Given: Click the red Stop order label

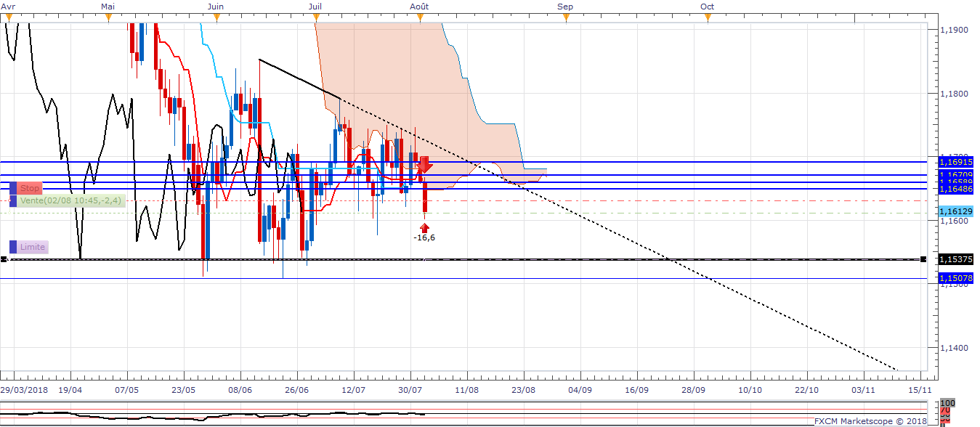Looking at the screenshot, I should [x=28, y=189].
